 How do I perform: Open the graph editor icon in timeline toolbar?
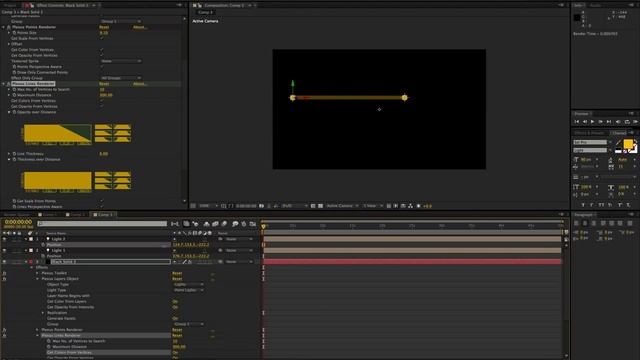(x=253, y=224)
